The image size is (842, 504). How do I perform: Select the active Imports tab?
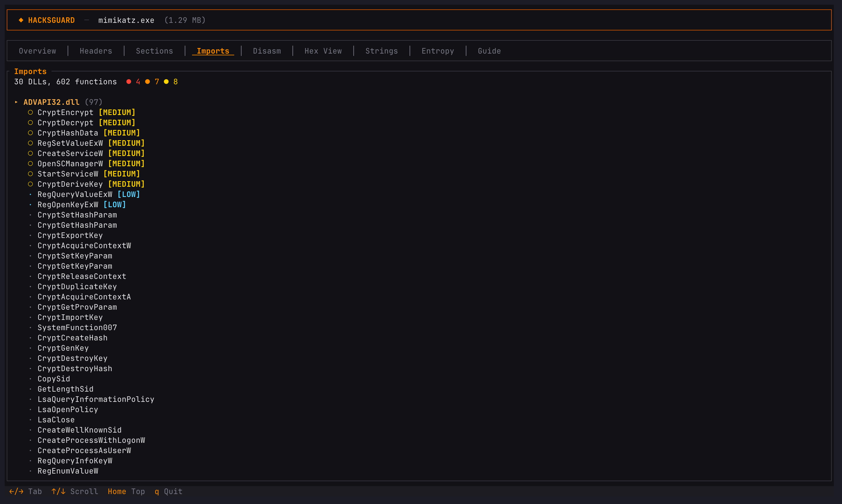pyautogui.click(x=213, y=51)
